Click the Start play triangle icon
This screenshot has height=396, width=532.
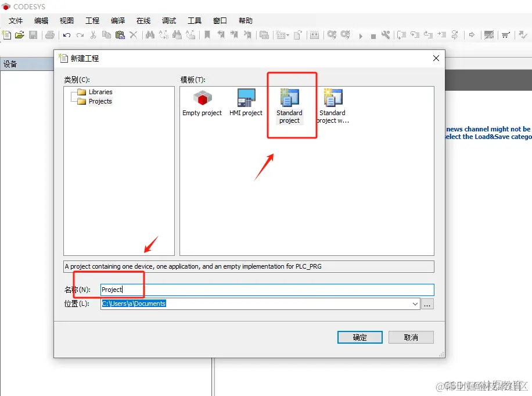coord(361,36)
